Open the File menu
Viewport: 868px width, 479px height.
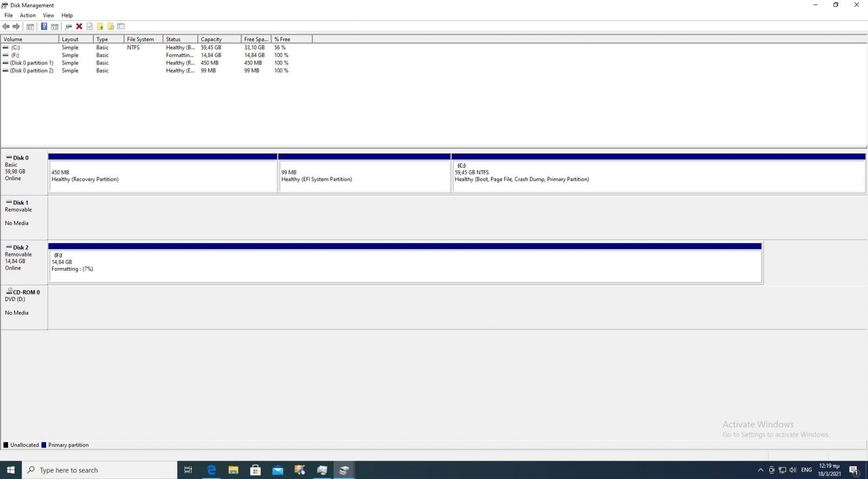(x=9, y=15)
